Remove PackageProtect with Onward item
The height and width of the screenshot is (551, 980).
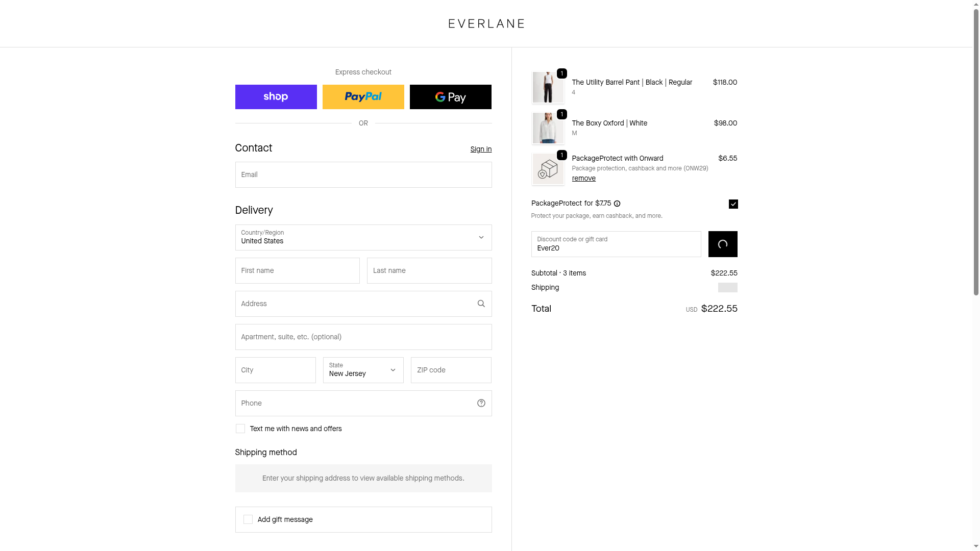[583, 178]
